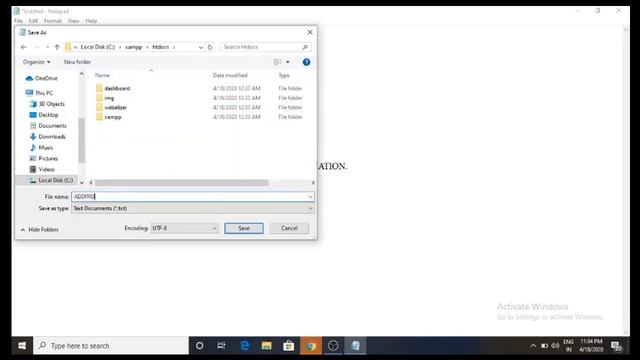Click the Save button in Save As dialog
640x360 pixels.
point(244,228)
